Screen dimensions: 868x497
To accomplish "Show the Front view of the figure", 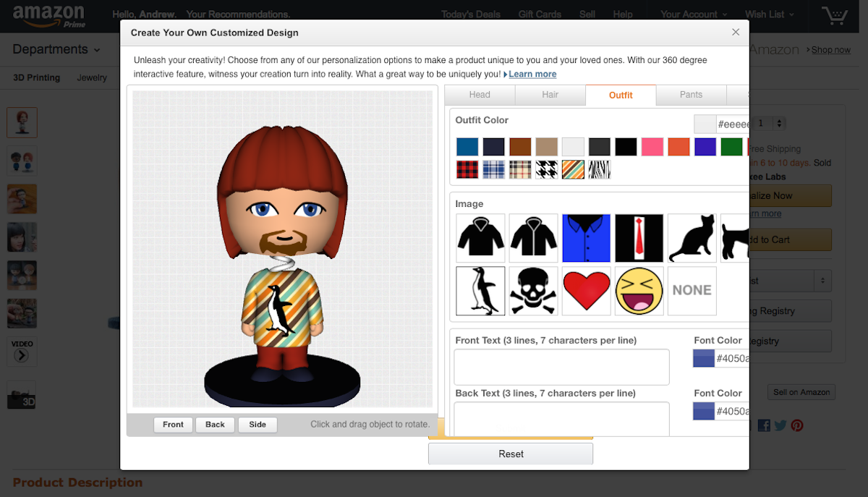I will point(173,425).
